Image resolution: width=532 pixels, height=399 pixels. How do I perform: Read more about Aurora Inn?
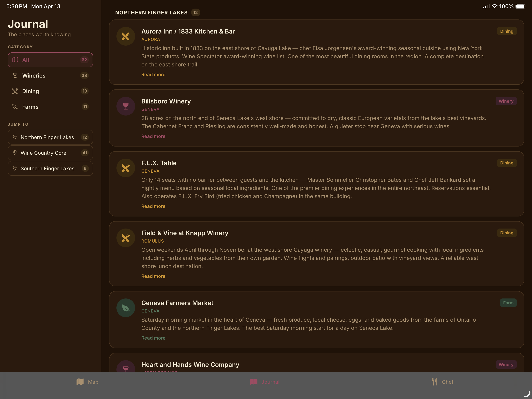(153, 75)
